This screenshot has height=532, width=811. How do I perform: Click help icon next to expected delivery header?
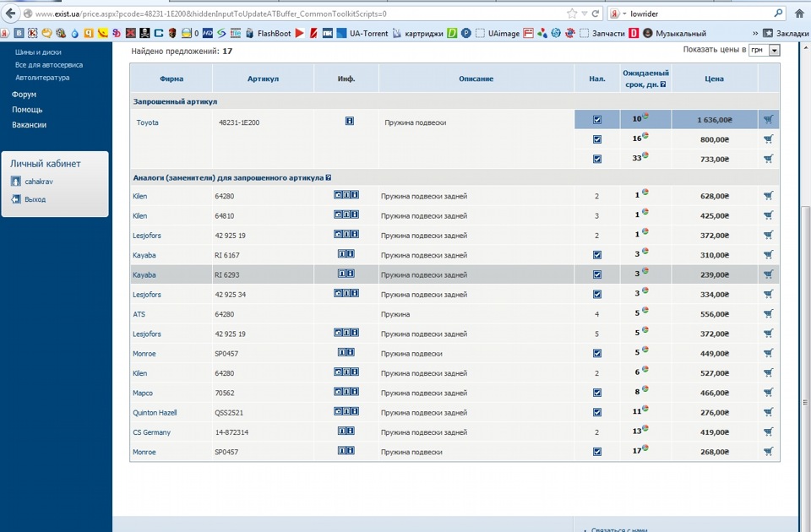tap(663, 84)
